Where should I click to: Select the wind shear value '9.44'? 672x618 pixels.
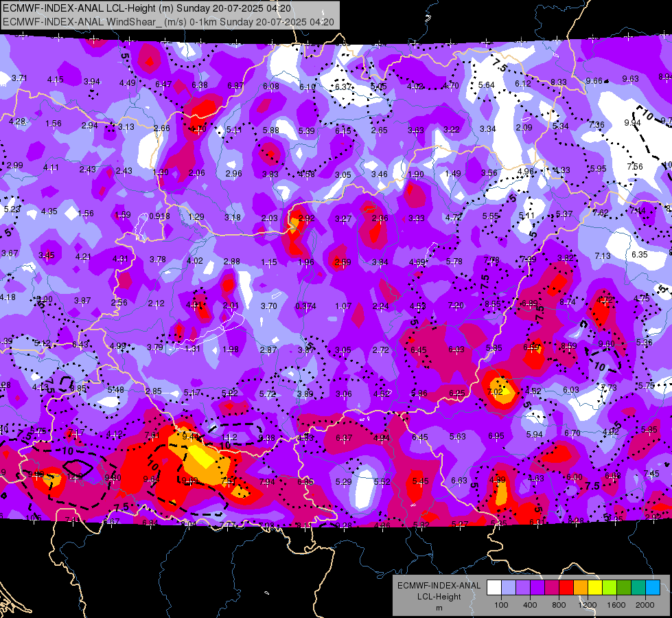pyautogui.click(x=190, y=436)
